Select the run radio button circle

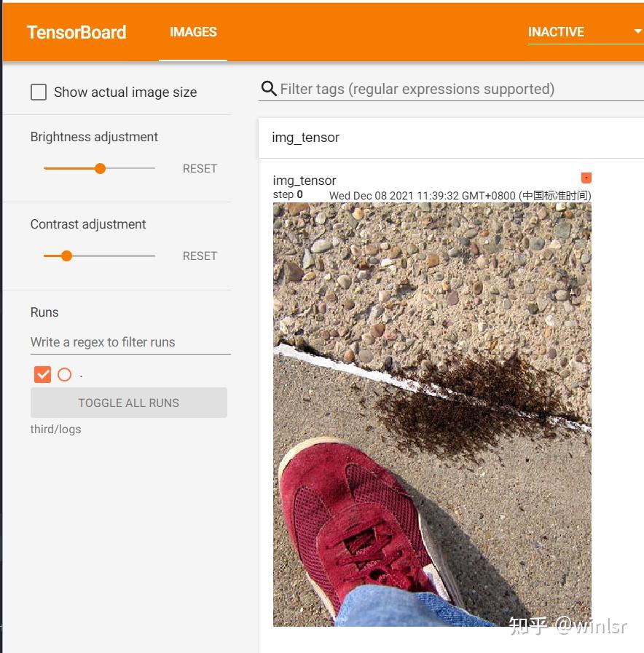click(x=65, y=374)
